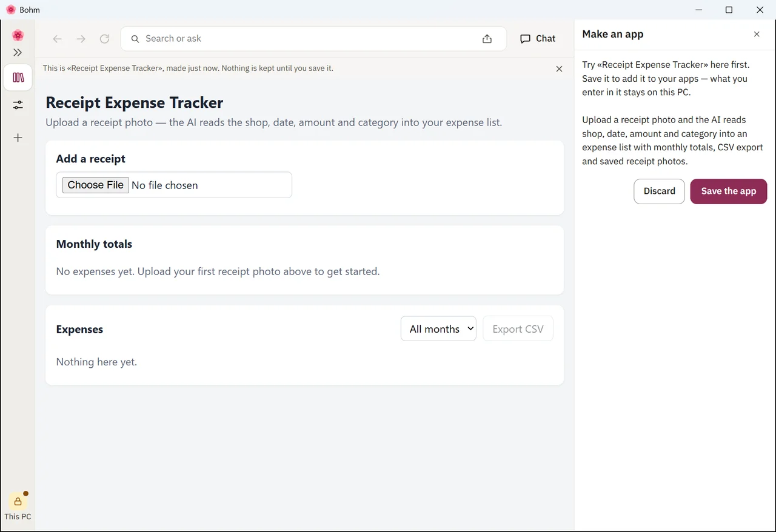The height and width of the screenshot is (532, 776).
Task: Open the All months dropdown
Action: (x=438, y=329)
